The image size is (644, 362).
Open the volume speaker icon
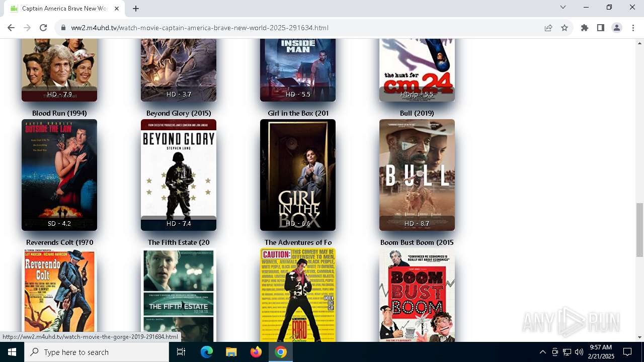[x=579, y=352]
